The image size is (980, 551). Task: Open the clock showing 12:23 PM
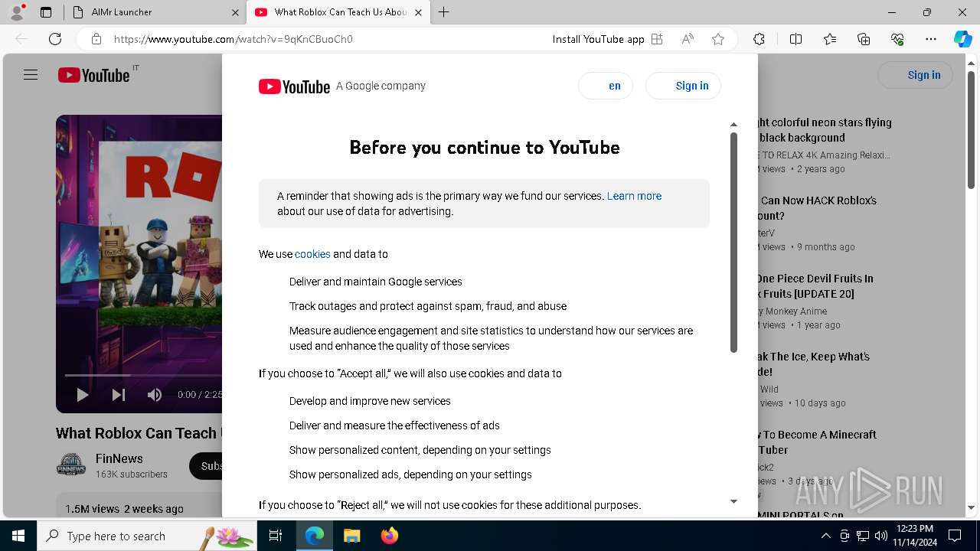coord(914,536)
